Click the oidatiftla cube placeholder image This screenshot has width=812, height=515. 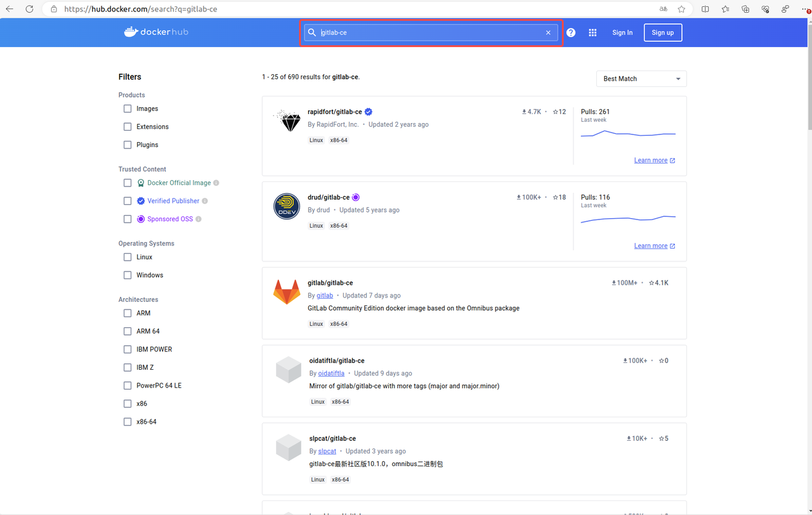point(288,370)
